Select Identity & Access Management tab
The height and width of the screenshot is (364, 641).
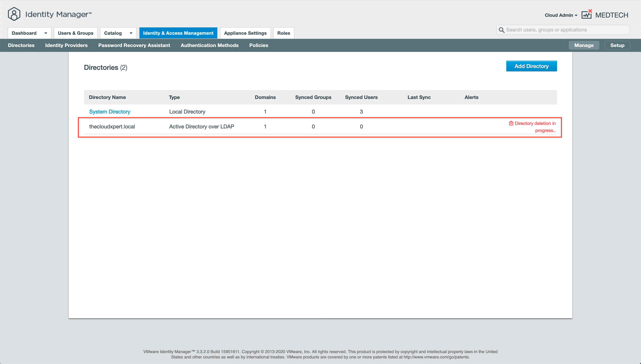point(178,33)
